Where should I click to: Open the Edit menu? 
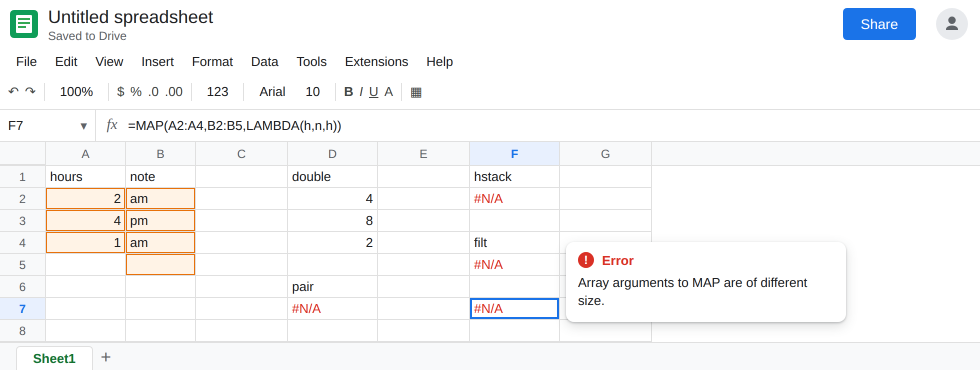(x=66, y=61)
